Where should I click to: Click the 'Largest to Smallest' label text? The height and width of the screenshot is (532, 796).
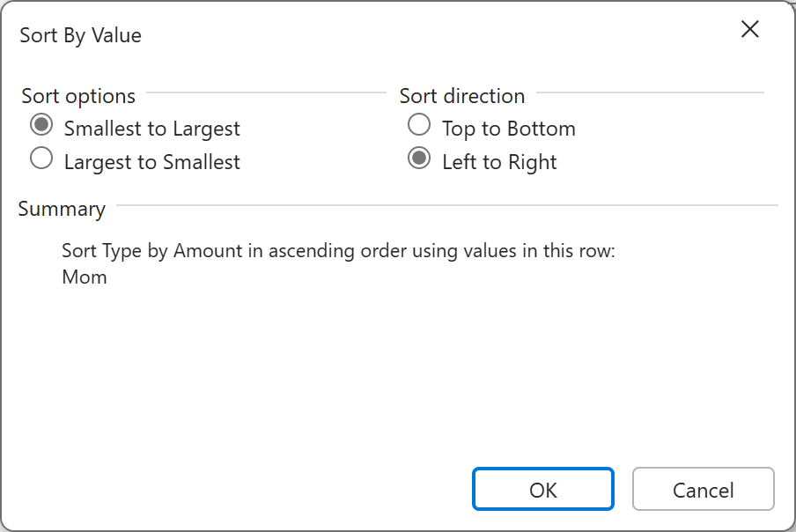click(x=151, y=162)
